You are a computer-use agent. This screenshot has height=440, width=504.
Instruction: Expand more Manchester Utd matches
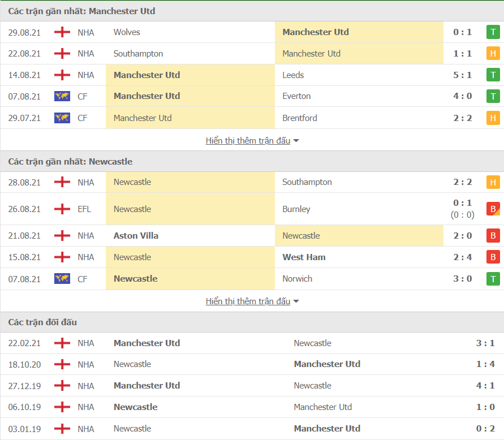click(248, 140)
